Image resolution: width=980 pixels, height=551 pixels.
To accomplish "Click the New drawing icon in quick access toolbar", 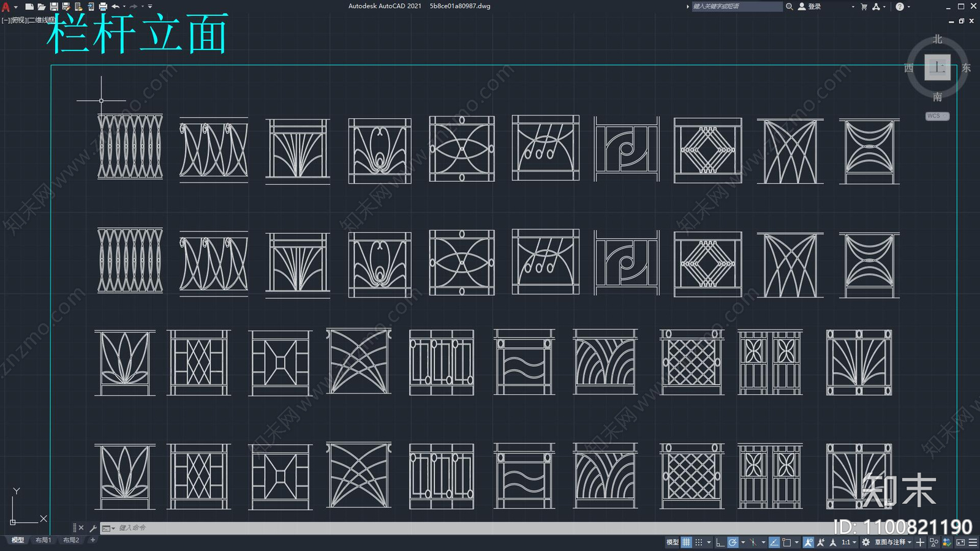I will (x=29, y=7).
